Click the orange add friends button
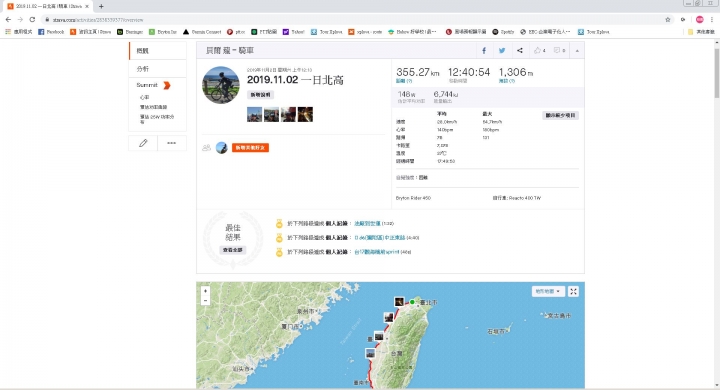 coord(250,147)
